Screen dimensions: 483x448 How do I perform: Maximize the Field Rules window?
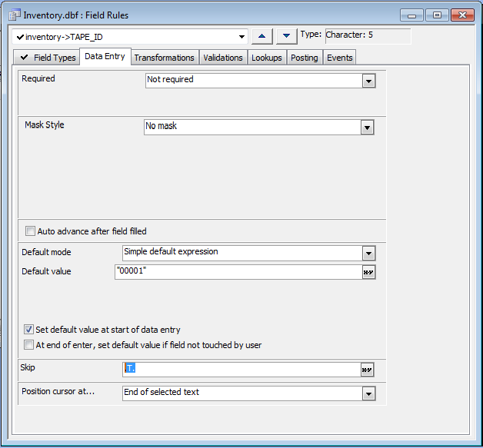[437, 15]
